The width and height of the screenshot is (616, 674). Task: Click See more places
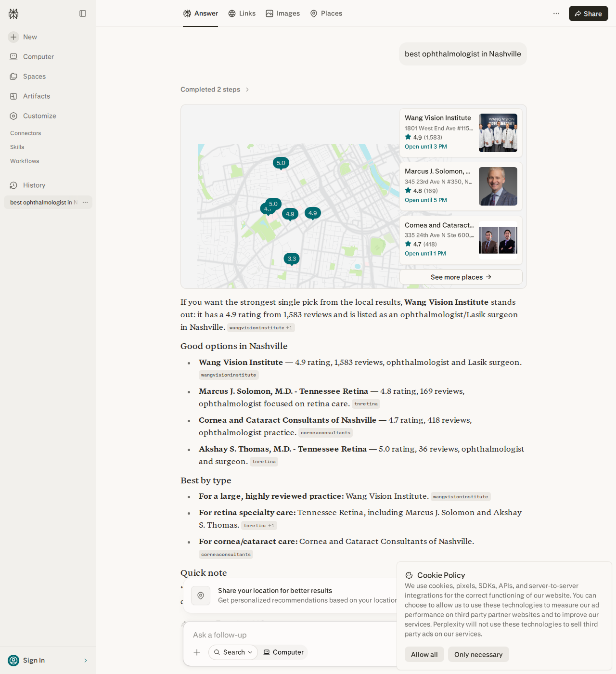(461, 277)
